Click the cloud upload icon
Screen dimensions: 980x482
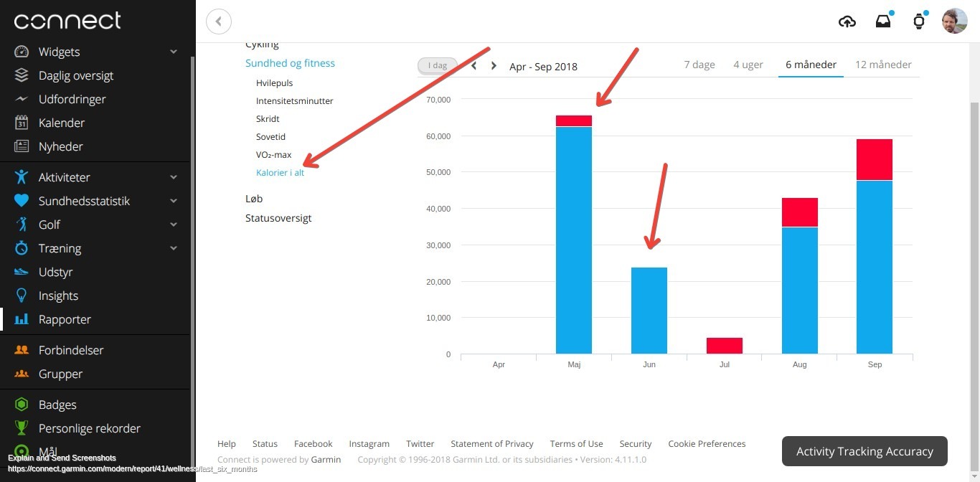pos(847,22)
